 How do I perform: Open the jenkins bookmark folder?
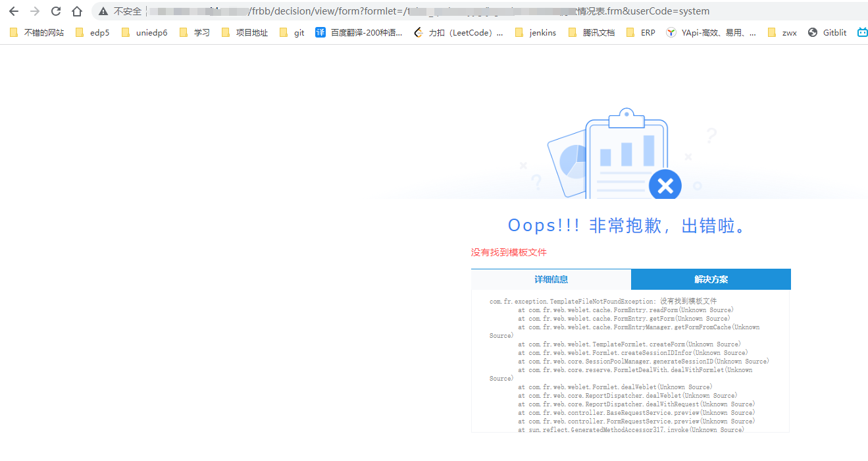tap(536, 32)
